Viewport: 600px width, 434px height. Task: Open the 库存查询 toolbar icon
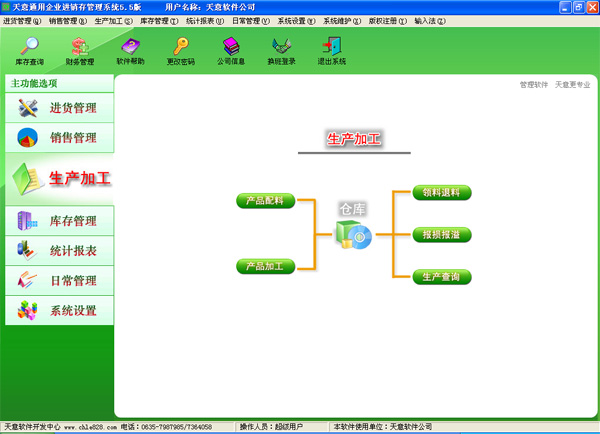point(30,49)
